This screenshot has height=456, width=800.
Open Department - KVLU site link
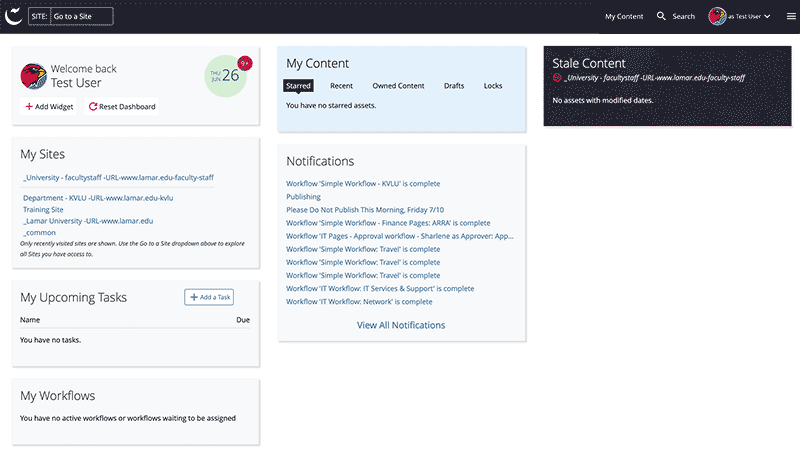98,198
